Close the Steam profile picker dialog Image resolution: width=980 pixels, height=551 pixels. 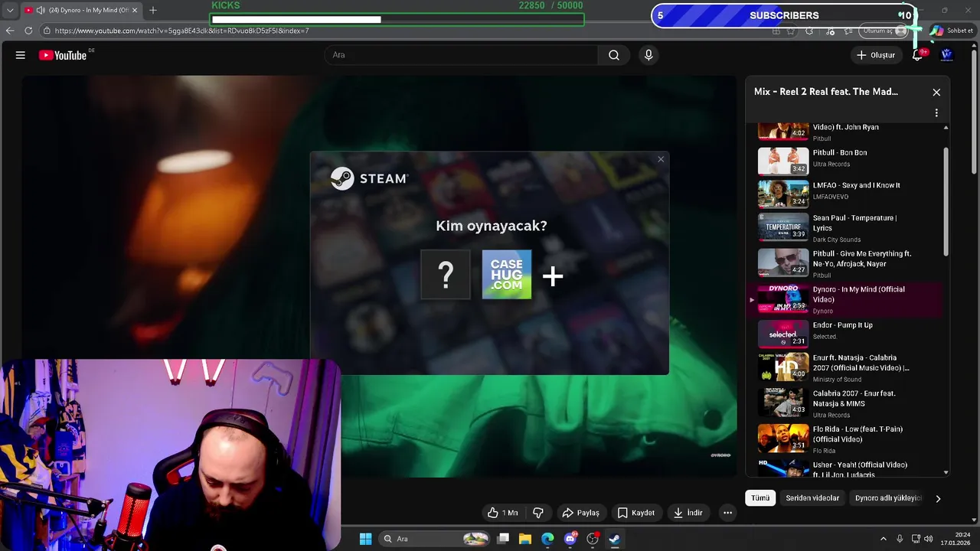click(661, 159)
